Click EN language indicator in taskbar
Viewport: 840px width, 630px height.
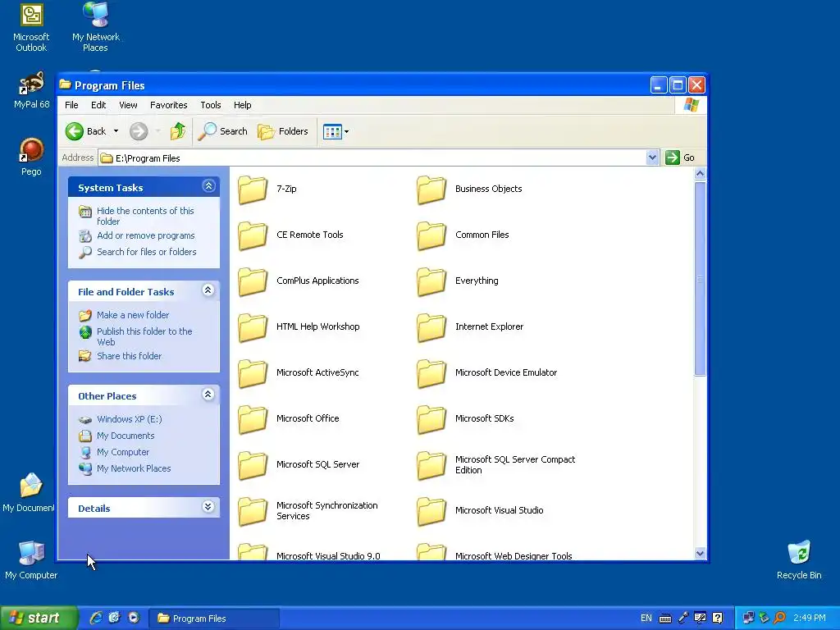646,619
